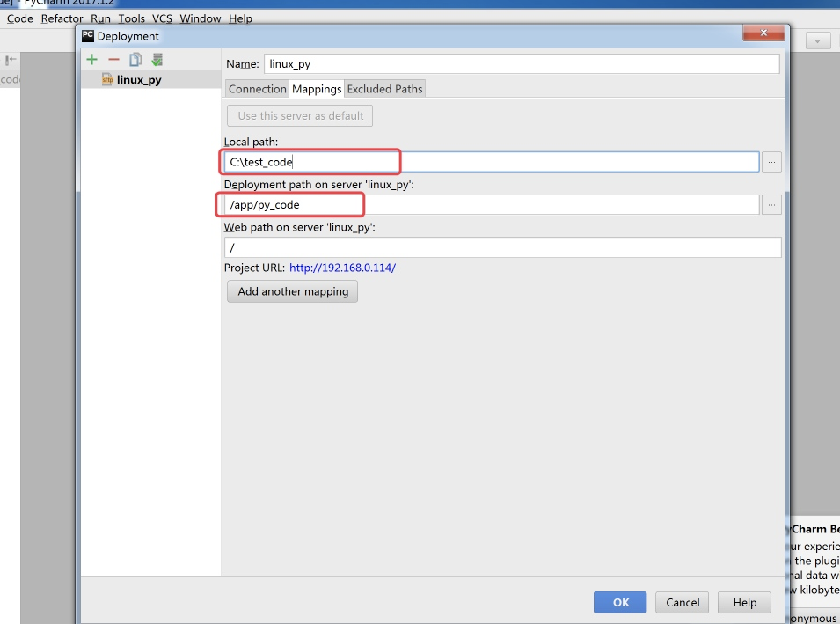The width and height of the screenshot is (840, 624).
Task: Select the linux_py server in the list
Action: point(151,80)
